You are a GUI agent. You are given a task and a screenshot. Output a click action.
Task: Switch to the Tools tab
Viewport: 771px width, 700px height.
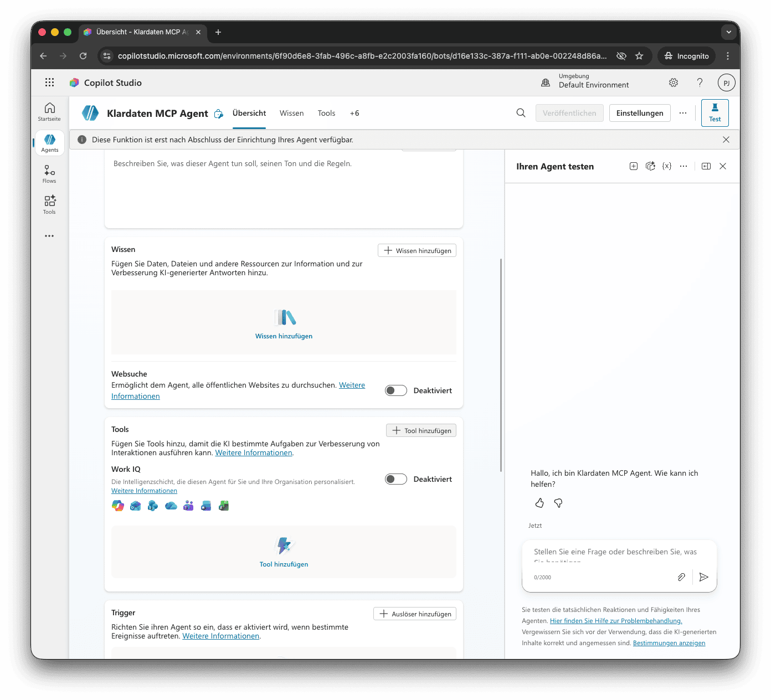pos(326,113)
